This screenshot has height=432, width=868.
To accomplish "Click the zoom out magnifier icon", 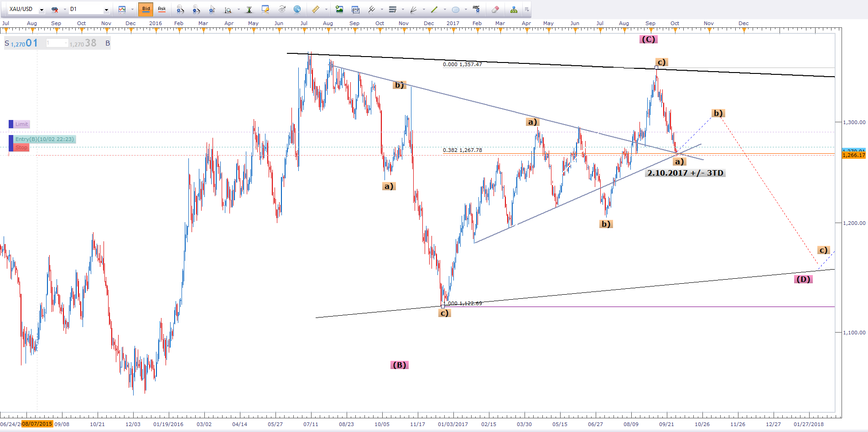I will tap(196, 9).
